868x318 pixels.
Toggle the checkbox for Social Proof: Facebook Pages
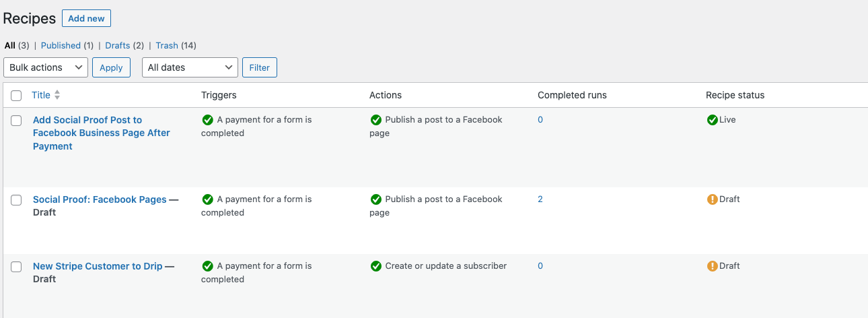[16, 200]
